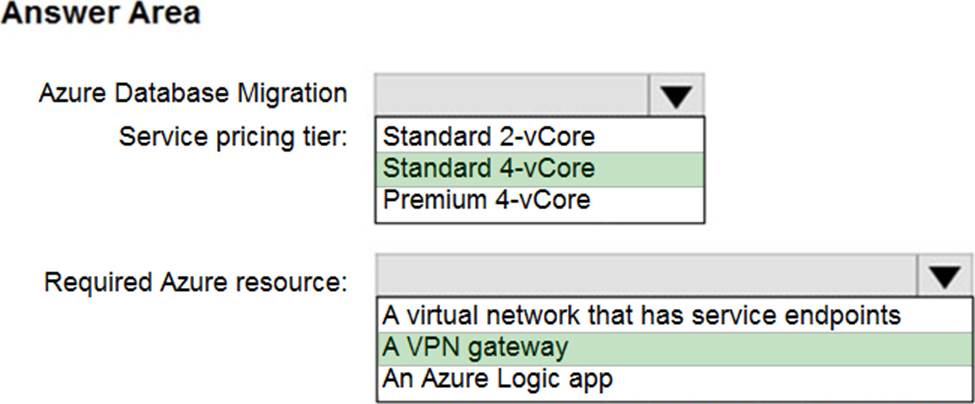The height and width of the screenshot is (404, 975).
Task: Pick the Premium 4-vCore option
Action: (x=486, y=199)
